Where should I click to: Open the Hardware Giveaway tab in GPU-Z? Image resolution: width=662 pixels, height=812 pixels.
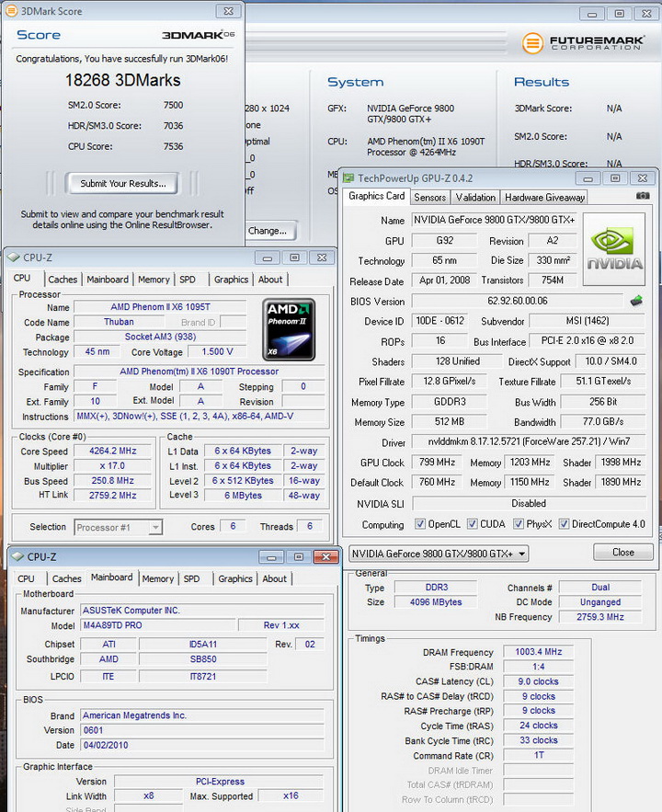544,198
